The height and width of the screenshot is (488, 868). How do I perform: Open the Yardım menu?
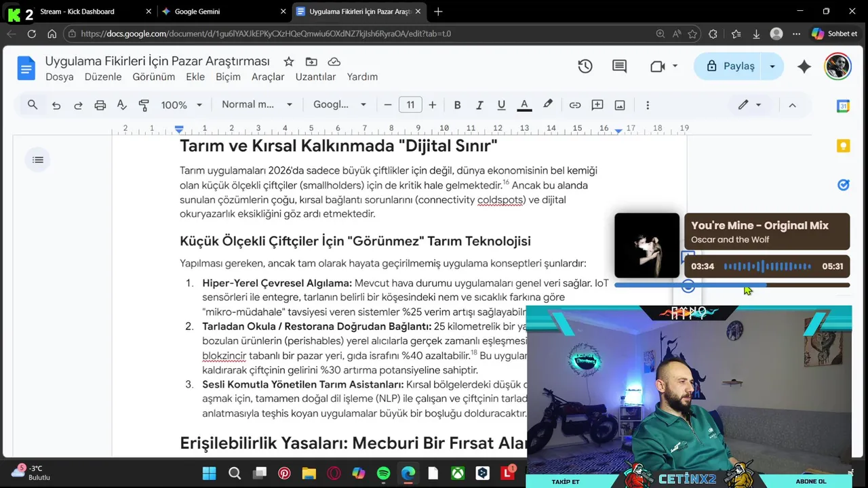pyautogui.click(x=362, y=77)
